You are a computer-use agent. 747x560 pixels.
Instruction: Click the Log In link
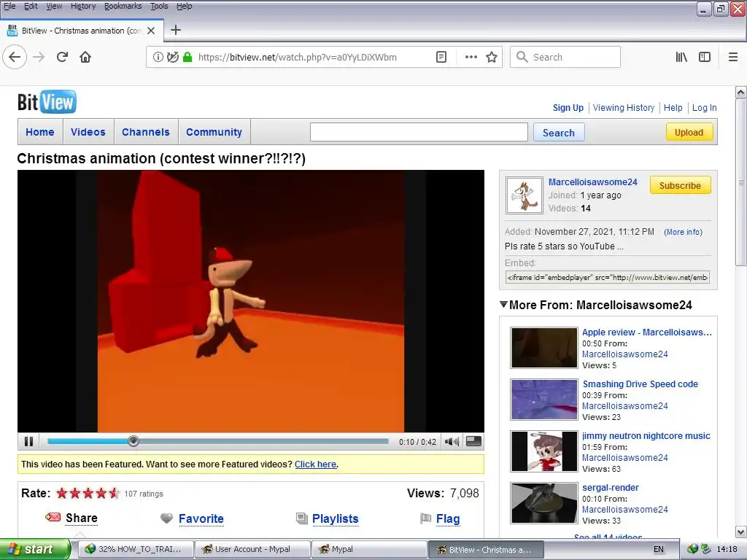(x=704, y=108)
